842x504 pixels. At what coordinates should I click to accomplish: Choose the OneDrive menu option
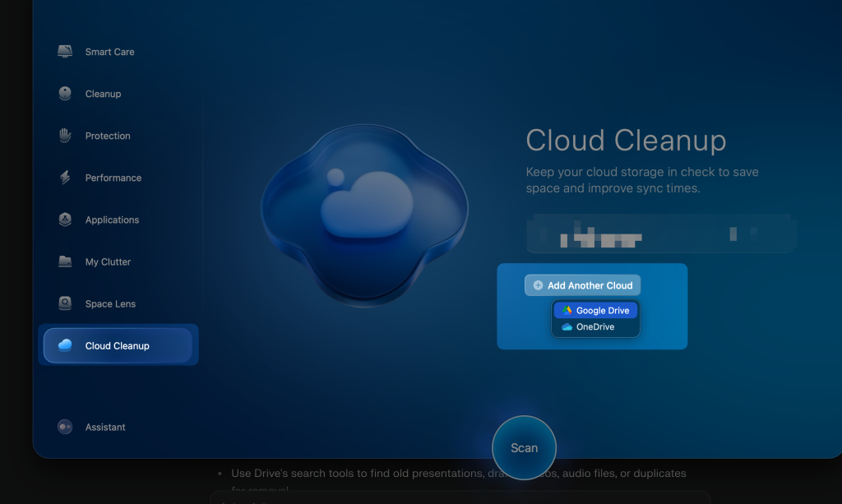coord(595,327)
